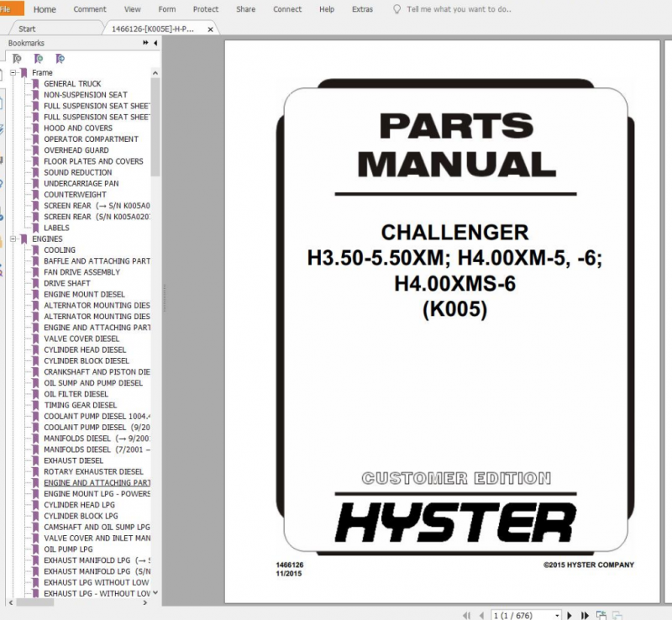Go to the TIMING GEAR DIESEL bookmark
The image size is (672, 620).
click(81, 405)
